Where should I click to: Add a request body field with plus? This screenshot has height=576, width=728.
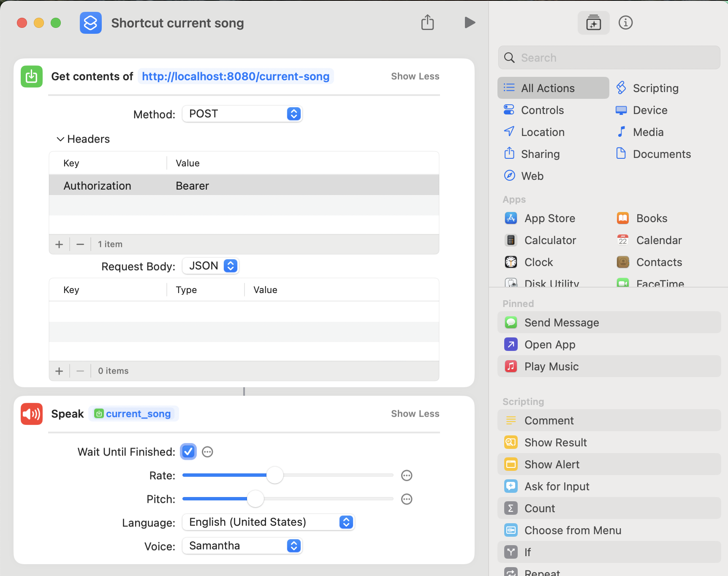coord(59,371)
